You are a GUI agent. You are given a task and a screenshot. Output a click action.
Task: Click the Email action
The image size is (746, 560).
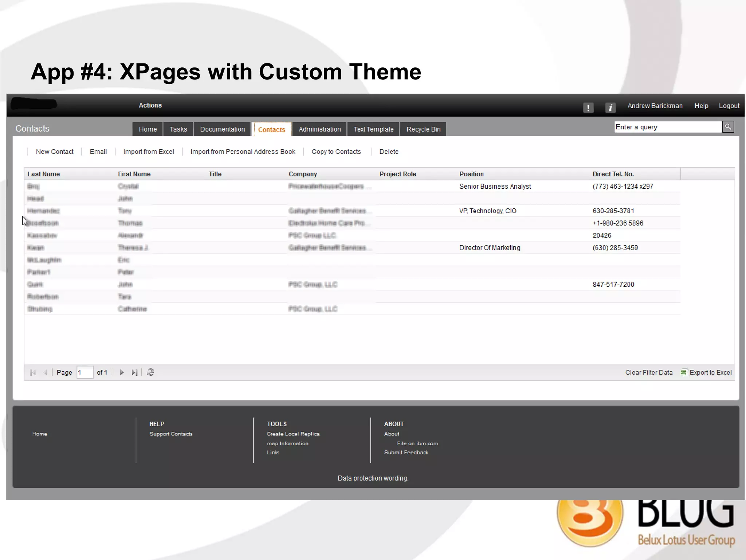click(x=98, y=152)
